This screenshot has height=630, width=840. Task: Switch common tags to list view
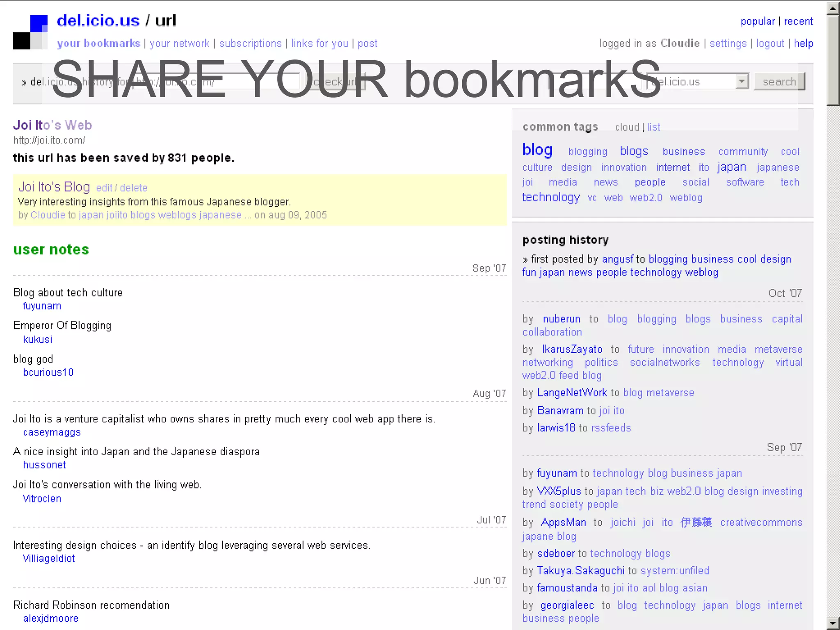point(654,127)
